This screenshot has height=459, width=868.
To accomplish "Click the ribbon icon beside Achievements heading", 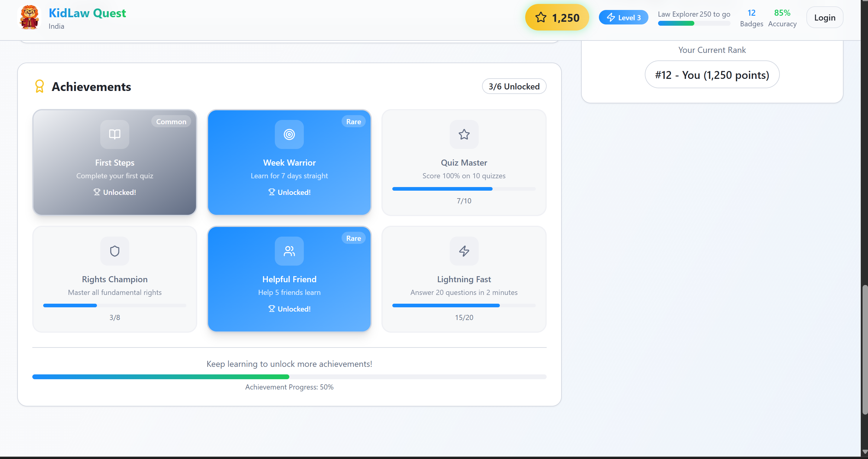I will [40, 86].
